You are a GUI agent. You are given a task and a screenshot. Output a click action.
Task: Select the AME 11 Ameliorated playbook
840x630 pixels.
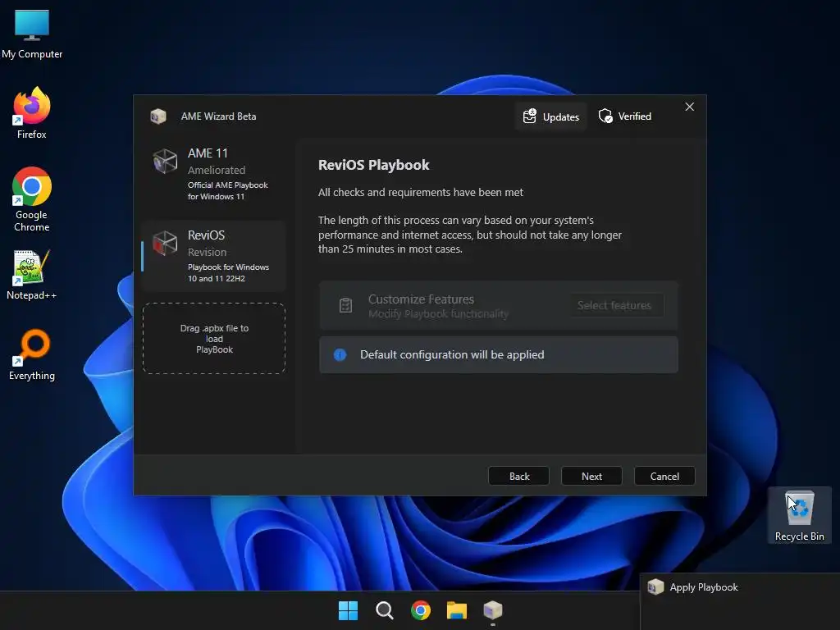[213, 174]
